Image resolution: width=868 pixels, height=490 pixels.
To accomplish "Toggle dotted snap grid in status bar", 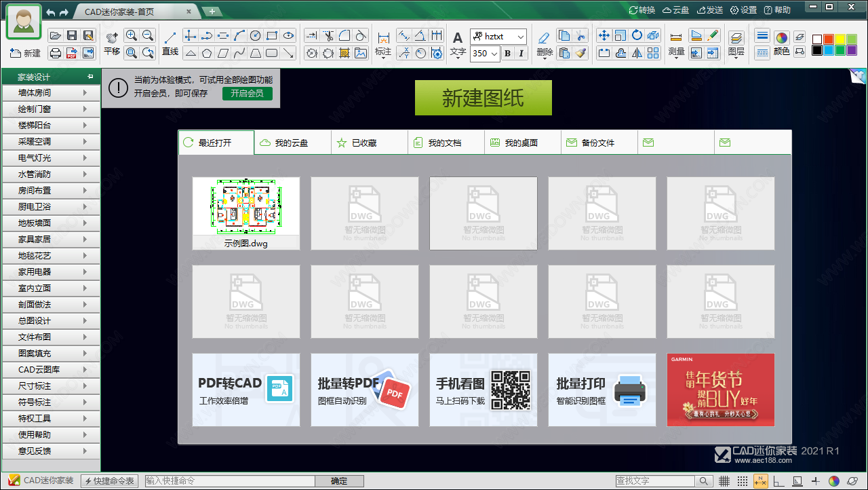I will pos(743,481).
